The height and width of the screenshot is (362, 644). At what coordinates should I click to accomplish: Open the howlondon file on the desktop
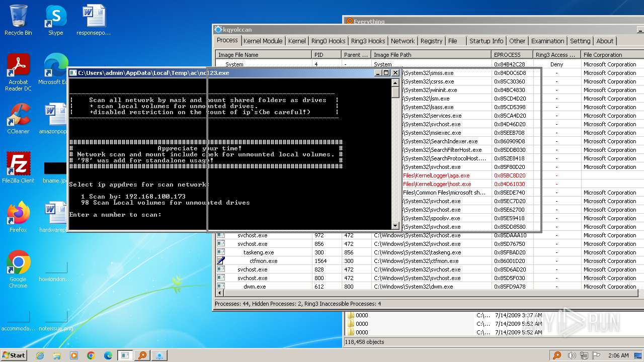(x=55, y=271)
